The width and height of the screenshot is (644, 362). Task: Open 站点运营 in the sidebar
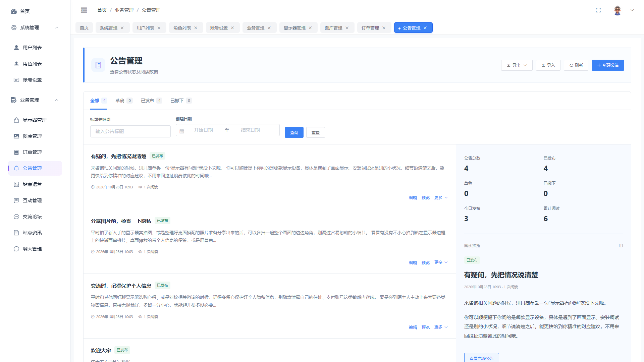35,184
